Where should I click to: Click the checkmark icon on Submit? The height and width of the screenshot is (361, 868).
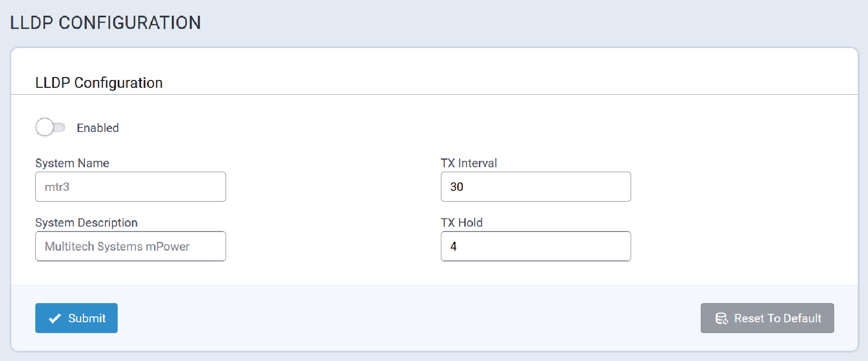tap(55, 318)
